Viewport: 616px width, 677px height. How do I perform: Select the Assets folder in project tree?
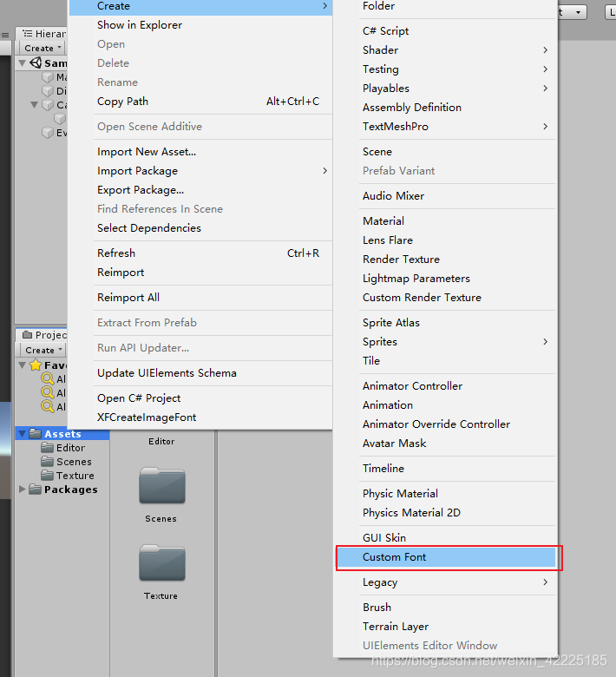(63, 433)
